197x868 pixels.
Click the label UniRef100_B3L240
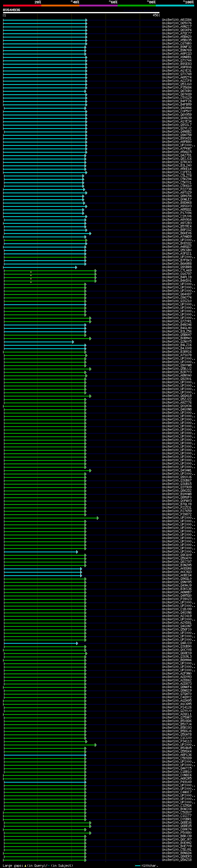pyautogui.click(x=177, y=165)
